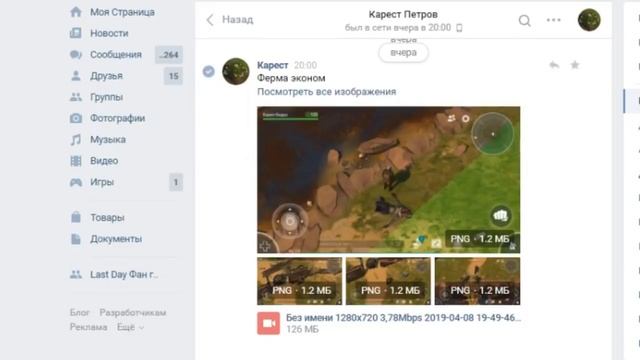
Task: Open the Без имени 1280x720 video file
Action: pos(403,318)
